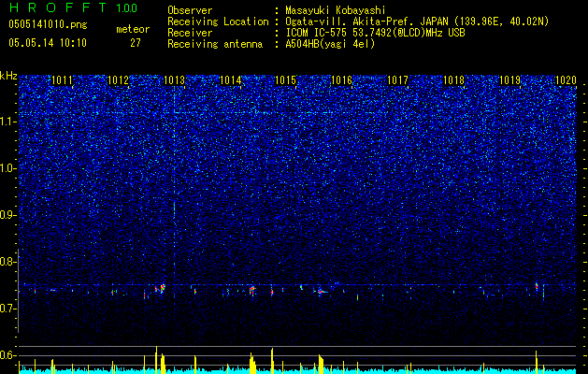Click the Observer label

coord(190,11)
